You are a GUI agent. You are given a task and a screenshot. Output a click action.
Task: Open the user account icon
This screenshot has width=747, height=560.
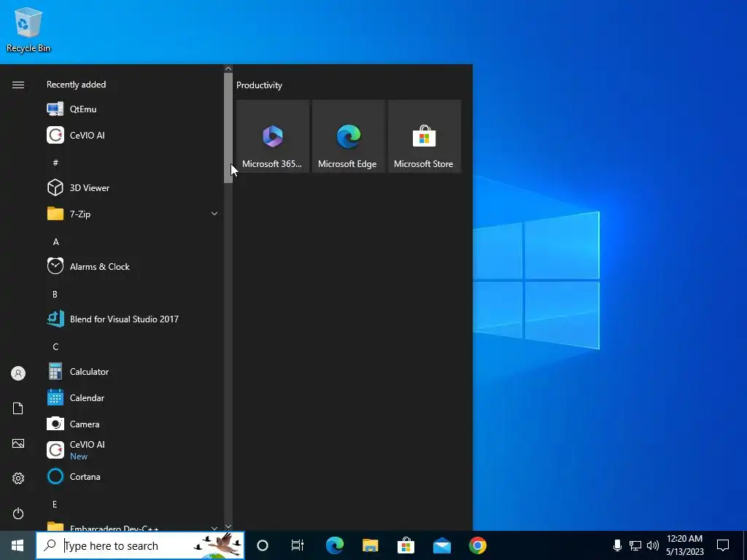coord(18,373)
